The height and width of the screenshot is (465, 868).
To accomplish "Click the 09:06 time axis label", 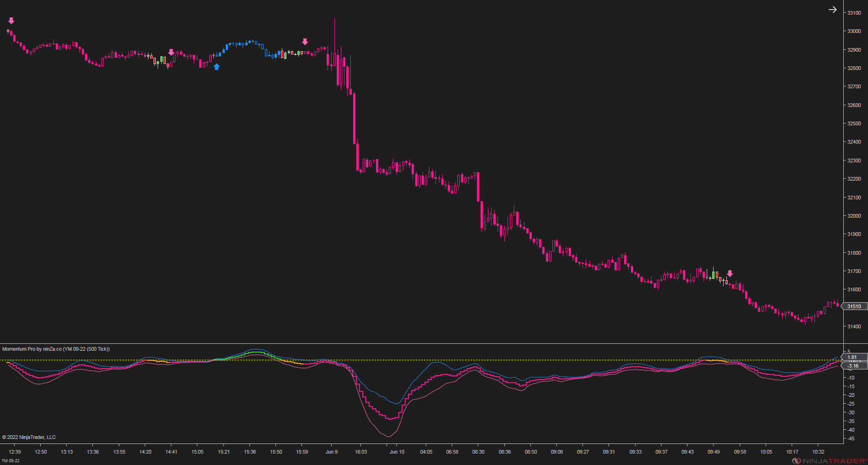I will click(x=557, y=452).
